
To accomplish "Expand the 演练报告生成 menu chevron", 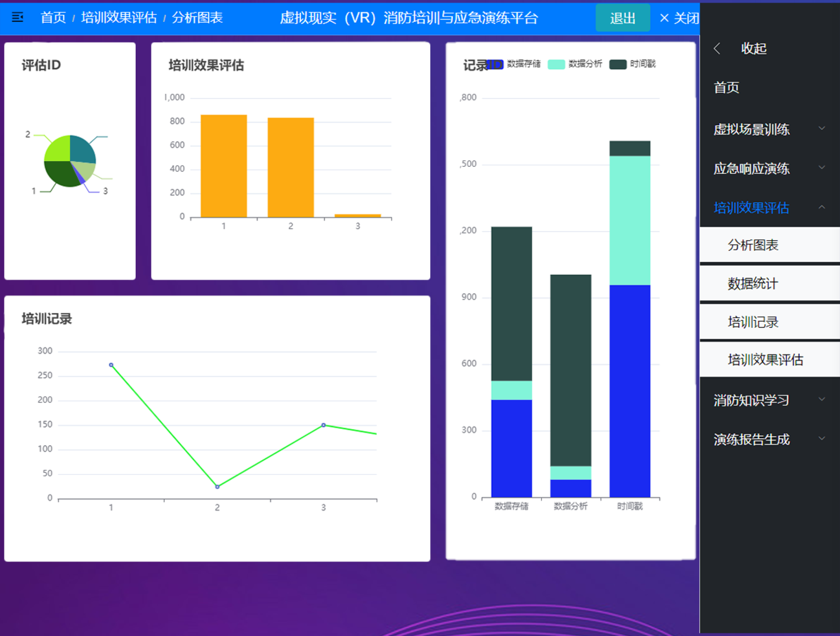I will pos(821,438).
